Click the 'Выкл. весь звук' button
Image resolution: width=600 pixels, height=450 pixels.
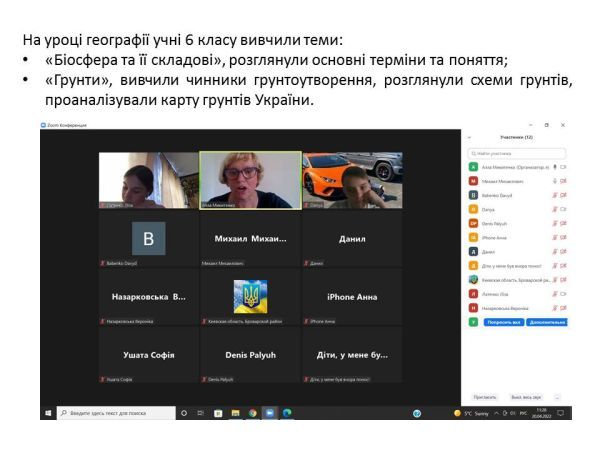[526, 397]
